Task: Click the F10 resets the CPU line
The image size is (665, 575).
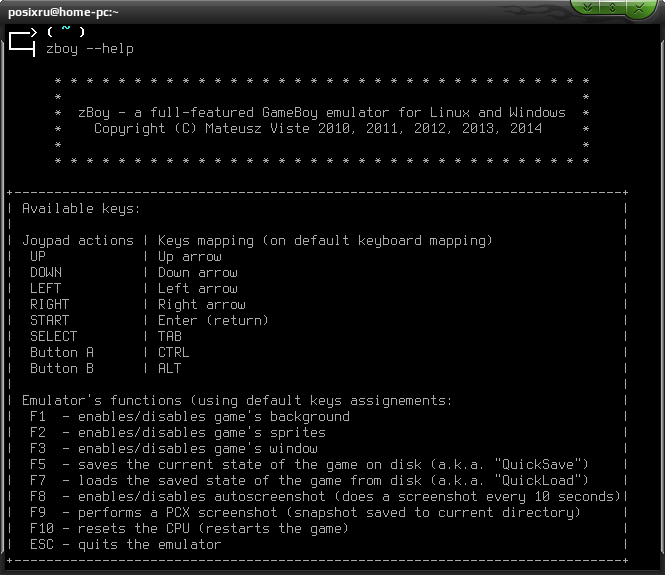Action: [x=190, y=529]
